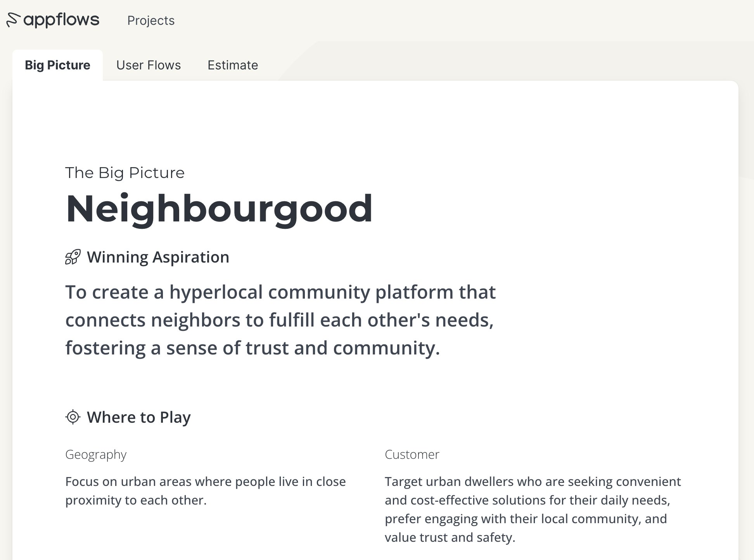Screen dimensions: 754x560
Task: Switch to the User Flows tab
Action: click(x=149, y=65)
